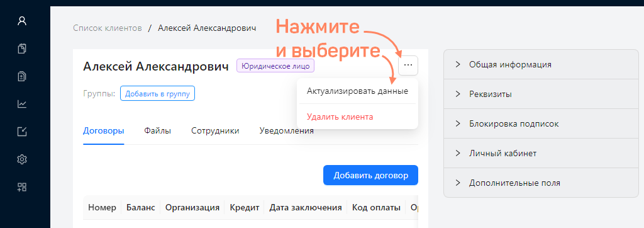Go back to Список клиентов breadcrumb

point(108,28)
